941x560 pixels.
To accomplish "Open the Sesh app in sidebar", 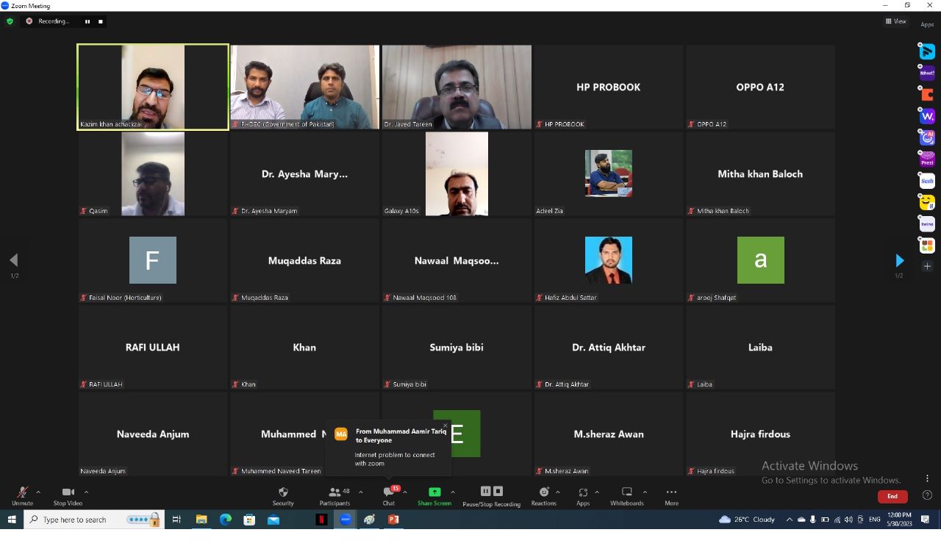I will tap(927, 181).
